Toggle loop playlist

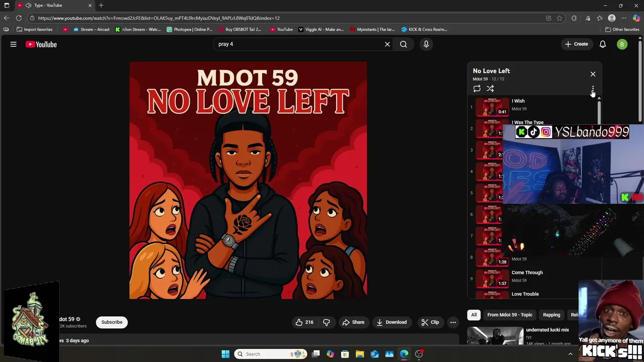tap(477, 88)
